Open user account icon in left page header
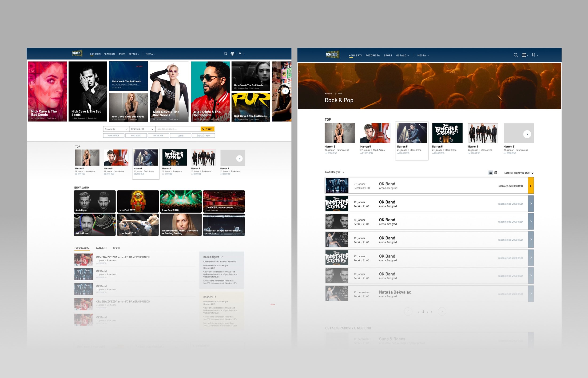The image size is (588, 378). pos(240,53)
